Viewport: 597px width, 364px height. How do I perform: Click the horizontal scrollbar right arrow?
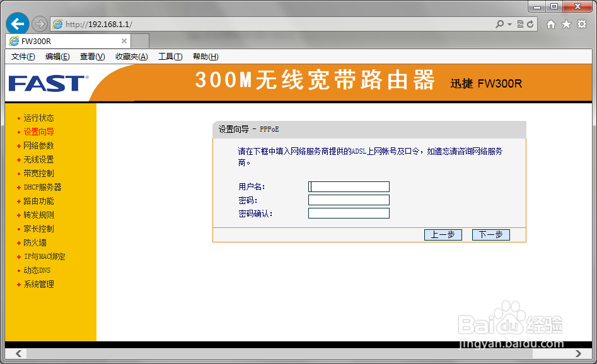(578, 353)
